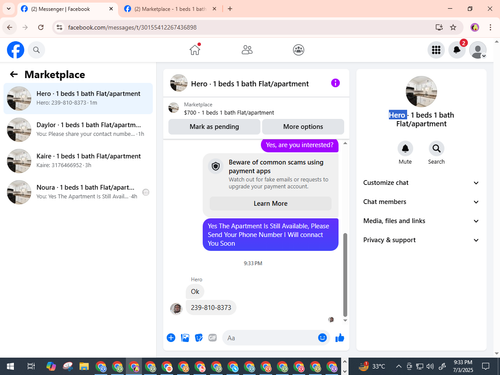Search in conversation magnifier icon
The width and height of the screenshot is (500, 375).
click(436, 149)
